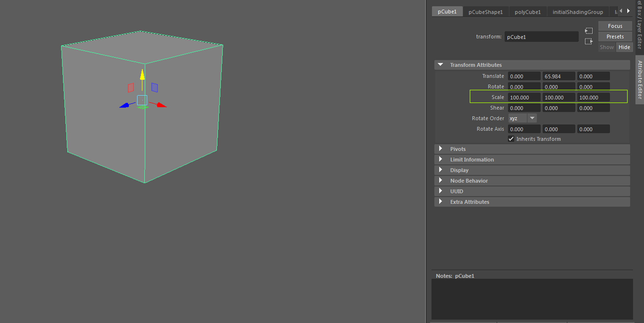Switch to the pCubeShape1 tab

pos(485,12)
